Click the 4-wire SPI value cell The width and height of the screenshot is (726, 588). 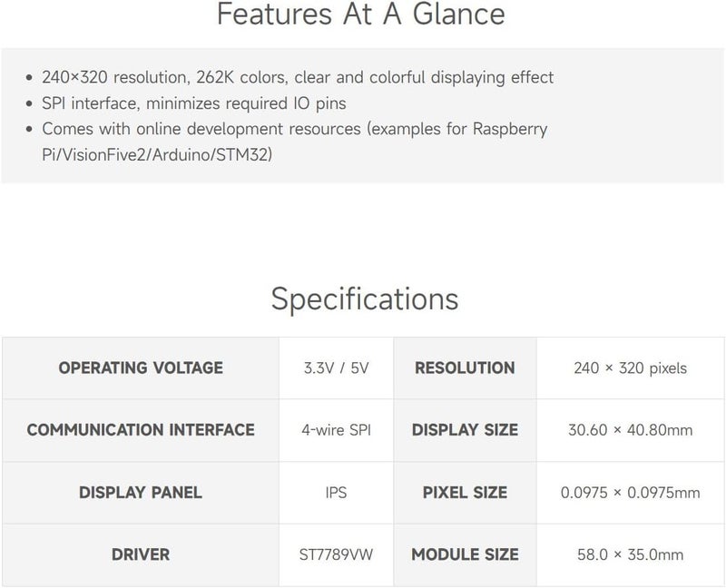tap(337, 430)
